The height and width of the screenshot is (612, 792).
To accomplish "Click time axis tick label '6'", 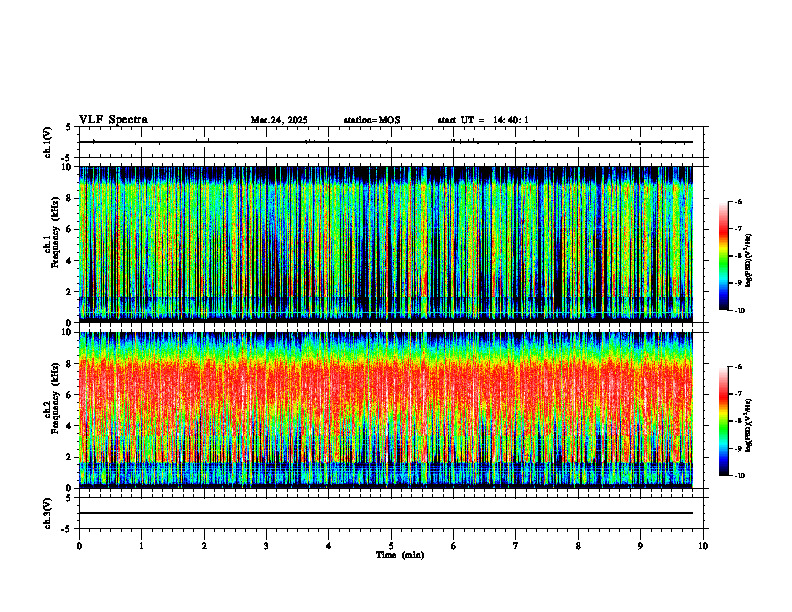I will (454, 546).
